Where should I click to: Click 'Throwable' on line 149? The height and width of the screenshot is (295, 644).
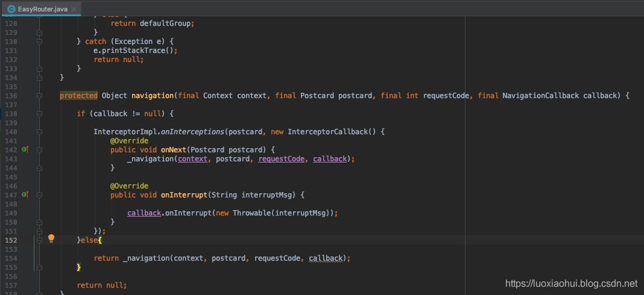point(251,213)
